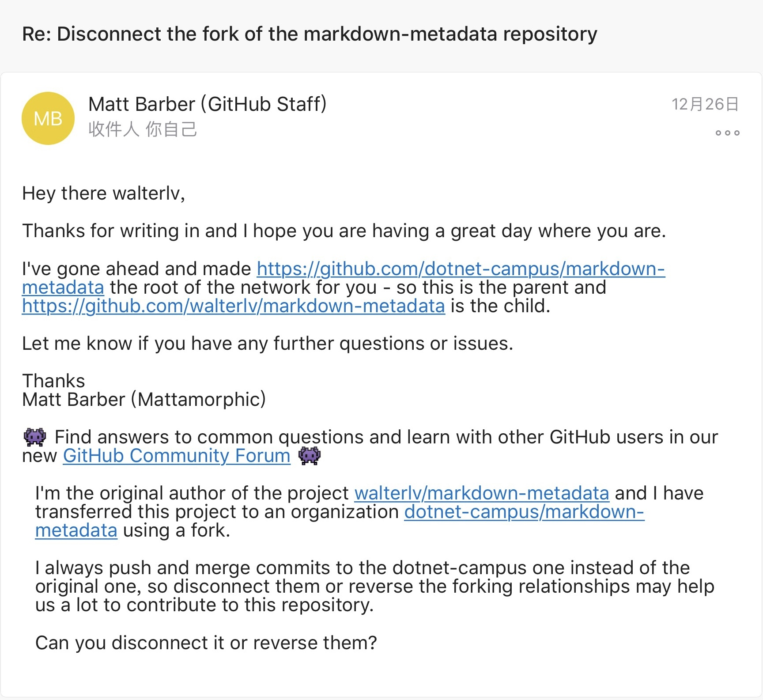Screen dimensions: 763x700
Task: Click the email subject title
Action: tap(309, 34)
